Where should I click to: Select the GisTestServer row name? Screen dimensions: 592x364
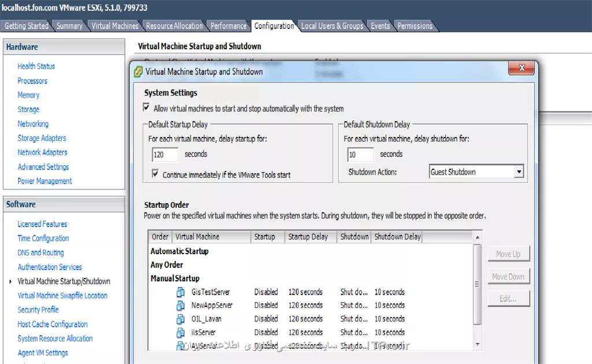coord(210,292)
